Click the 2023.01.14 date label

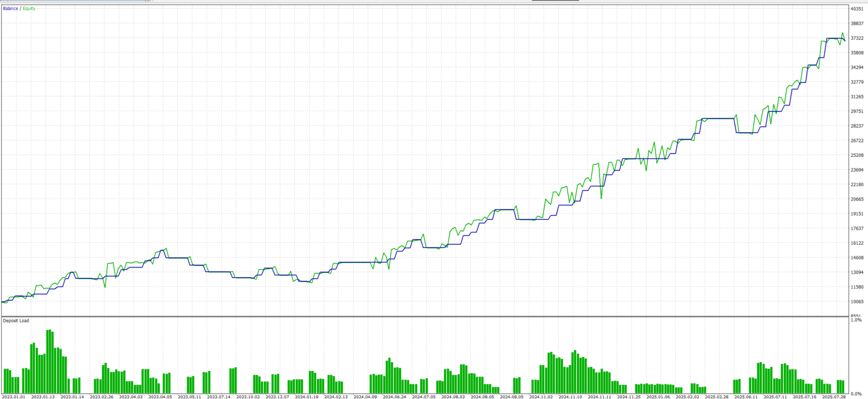tap(72, 397)
